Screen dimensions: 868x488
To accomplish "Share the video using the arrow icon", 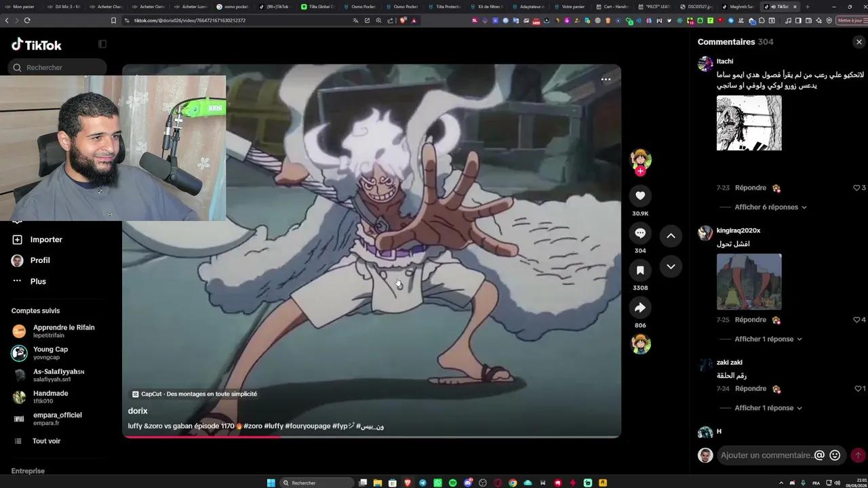I will 640,308.
